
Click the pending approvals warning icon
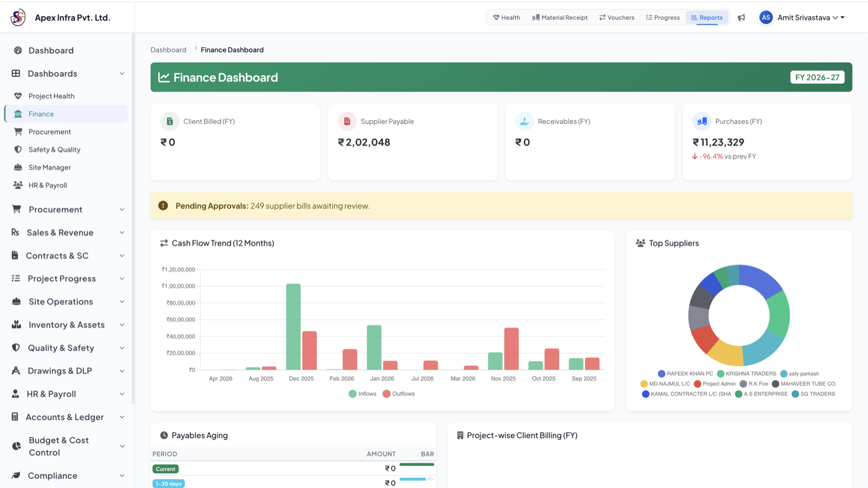(163, 206)
